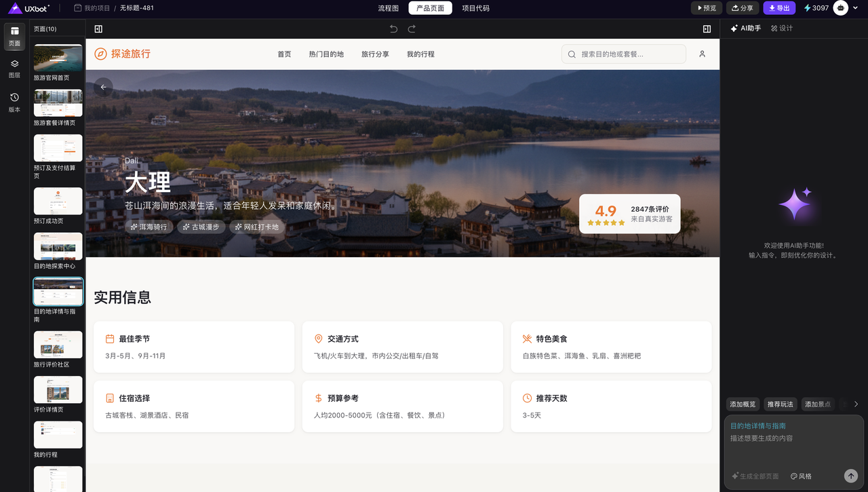Viewport: 868px width, 492px height.
Task: Expand more AI suggestion chips
Action: tap(856, 404)
